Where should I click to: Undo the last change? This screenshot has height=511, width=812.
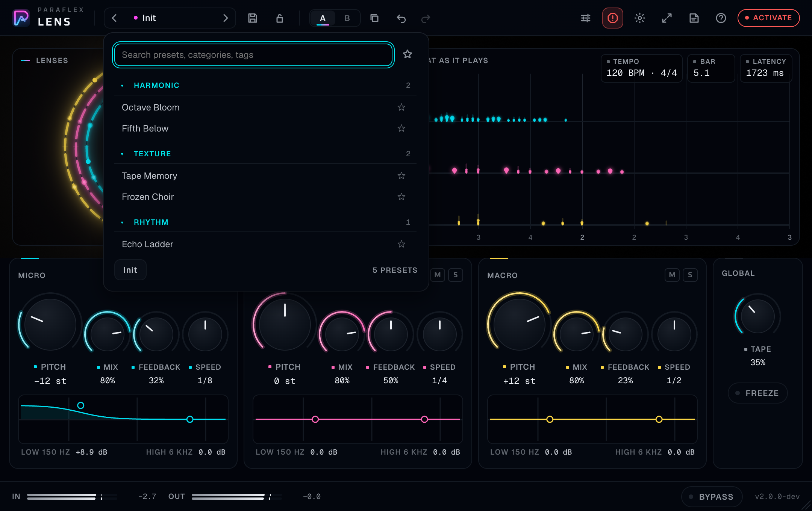coord(401,18)
